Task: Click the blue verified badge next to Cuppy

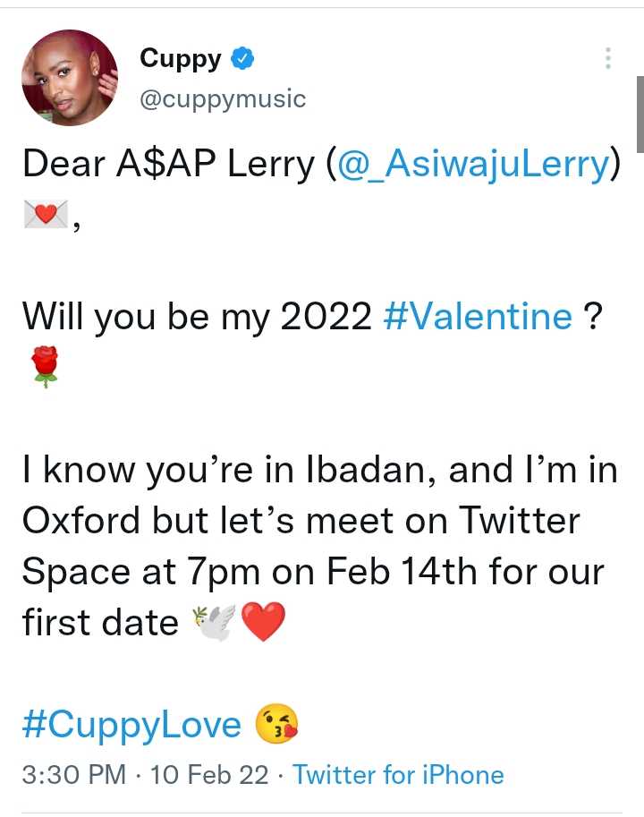Action: (242, 59)
